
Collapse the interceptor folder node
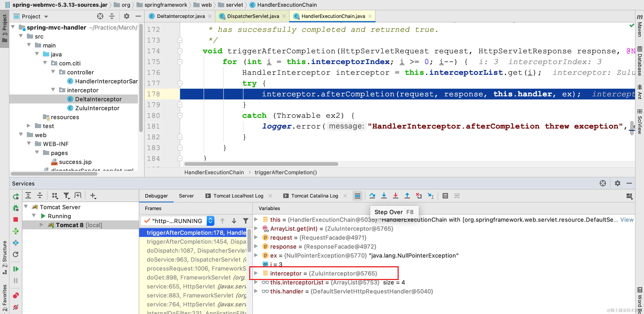coord(53,90)
